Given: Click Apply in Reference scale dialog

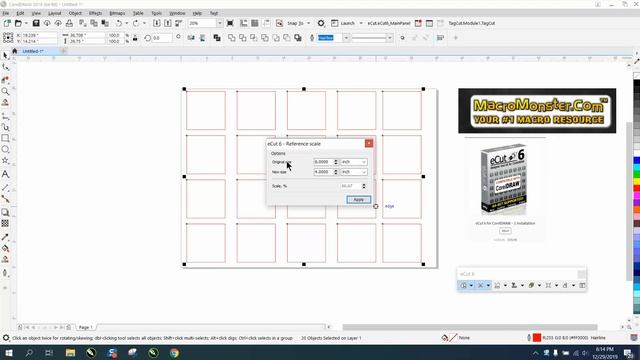Looking at the screenshot, I should point(358,200).
